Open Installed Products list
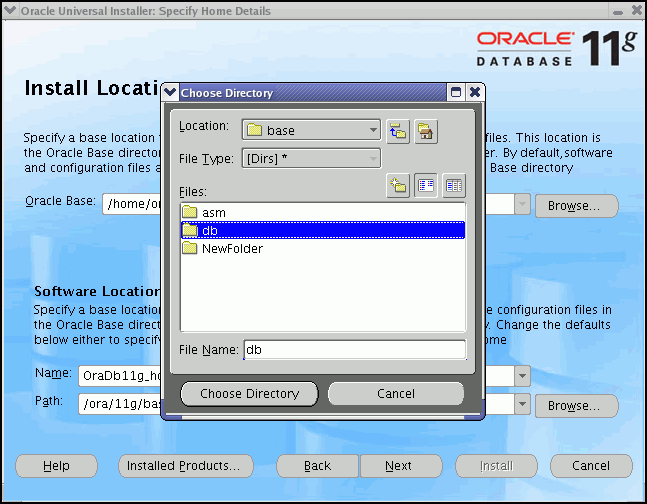 [x=186, y=466]
